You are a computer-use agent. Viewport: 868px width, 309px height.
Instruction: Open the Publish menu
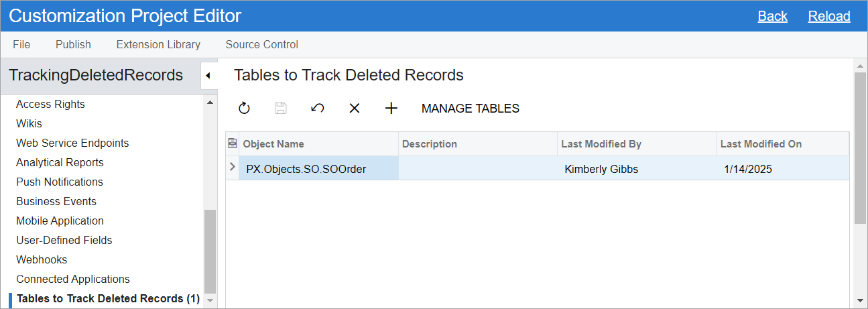tap(73, 44)
